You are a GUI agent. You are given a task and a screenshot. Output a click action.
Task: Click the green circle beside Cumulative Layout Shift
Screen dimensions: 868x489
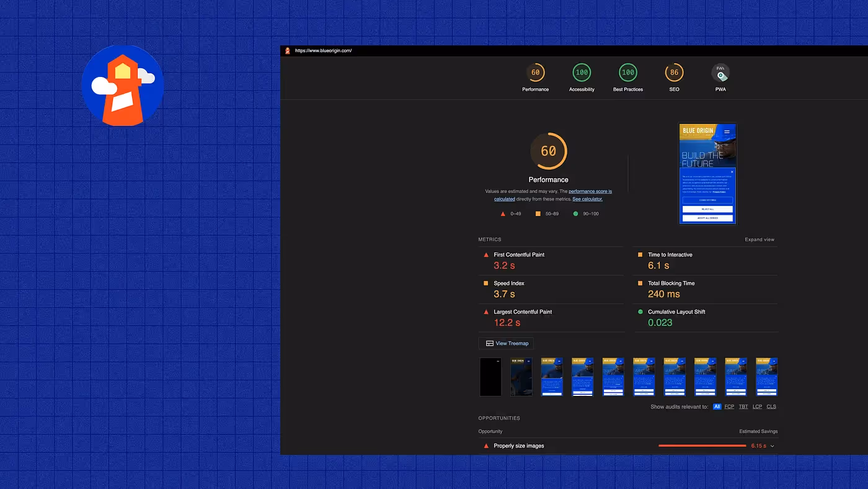coord(640,312)
